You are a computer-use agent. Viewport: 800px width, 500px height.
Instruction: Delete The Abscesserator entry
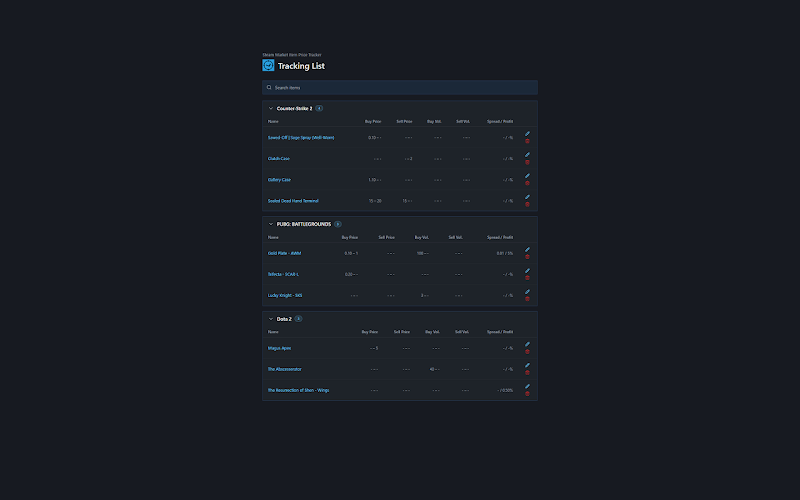coord(527,373)
